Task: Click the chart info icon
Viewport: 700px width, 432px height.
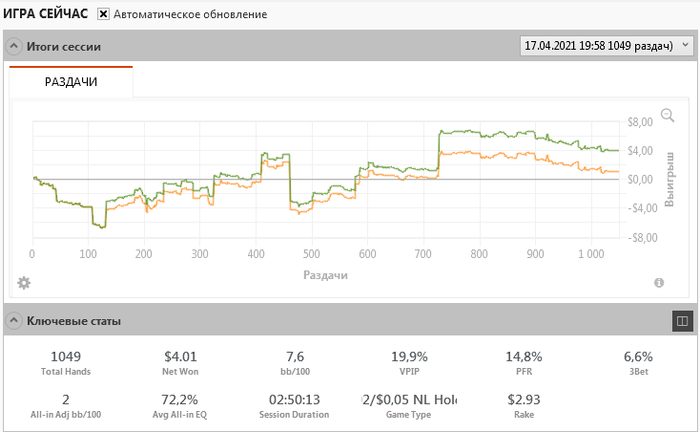Action: pyautogui.click(x=659, y=283)
